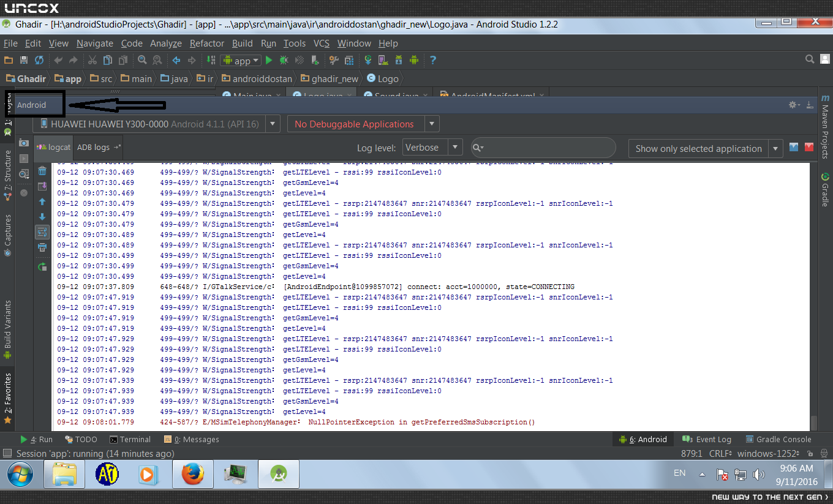The height and width of the screenshot is (504, 833).
Task: Click the SDK Manager icon
Action: click(399, 60)
